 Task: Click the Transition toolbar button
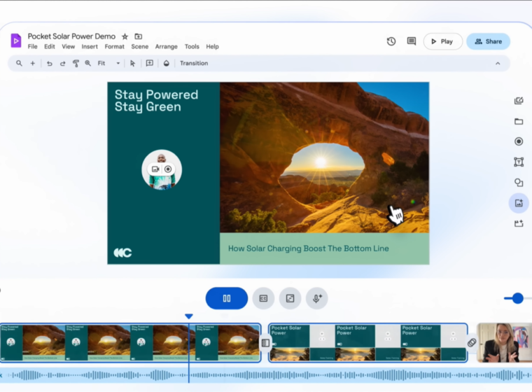tap(194, 63)
